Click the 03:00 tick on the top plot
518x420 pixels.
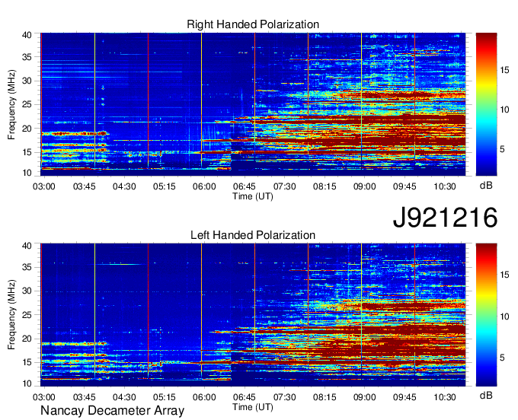pos(44,186)
